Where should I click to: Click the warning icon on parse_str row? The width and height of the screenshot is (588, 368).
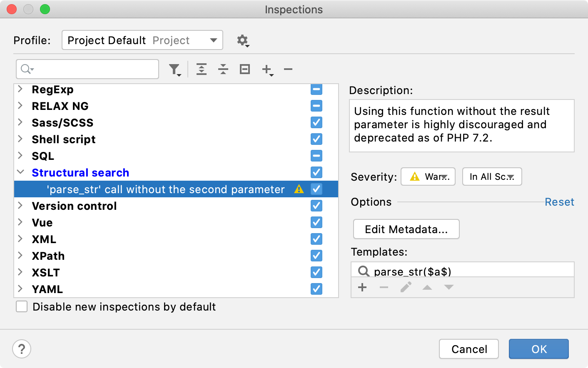click(299, 189)
